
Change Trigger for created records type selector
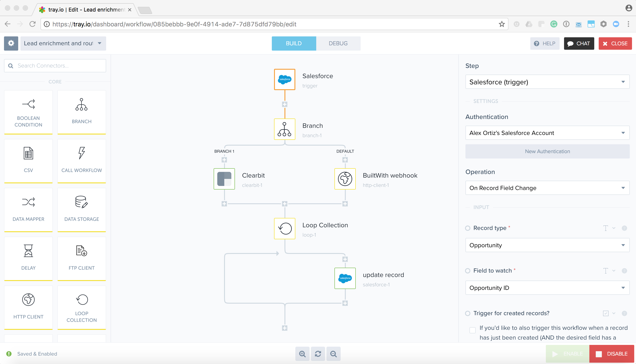609,313
